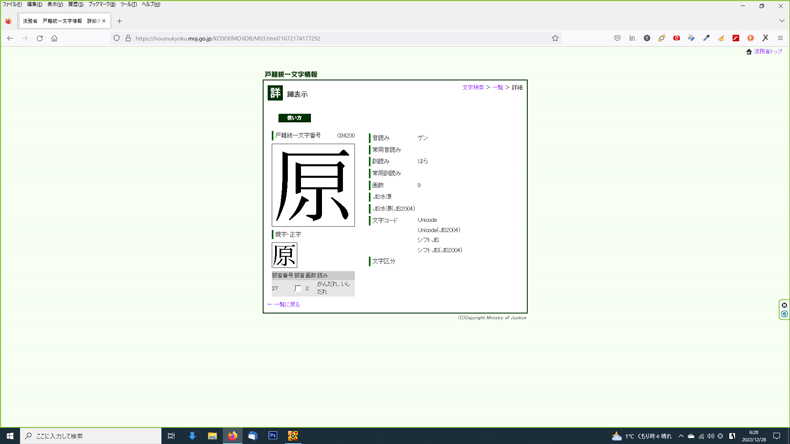Reload the current page
Image resolution: width=790 pixels, height=444 pixels.
click(40, 38)
